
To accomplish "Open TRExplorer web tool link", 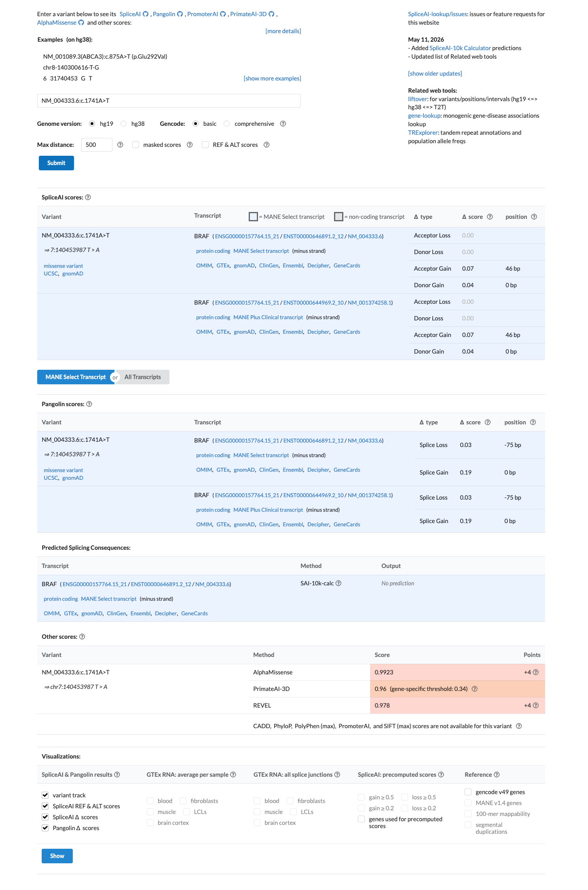I will (423, 133).
